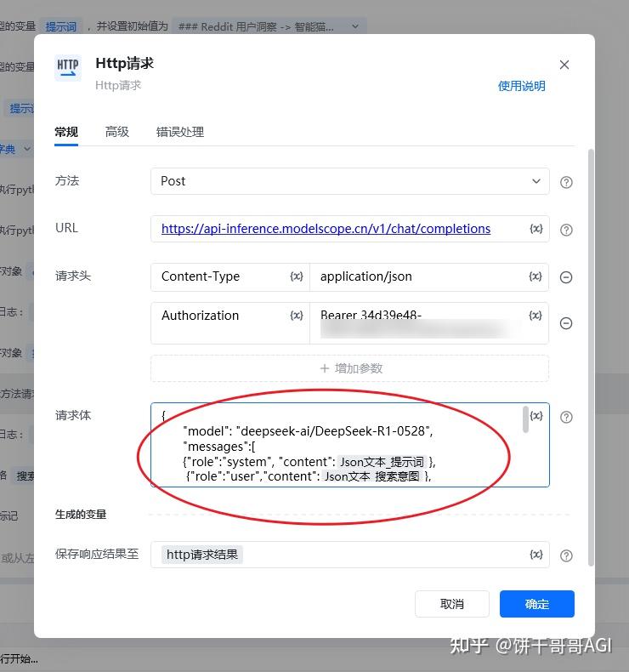Insert variable into 保存响应结果至 field

tap(536, 555)
